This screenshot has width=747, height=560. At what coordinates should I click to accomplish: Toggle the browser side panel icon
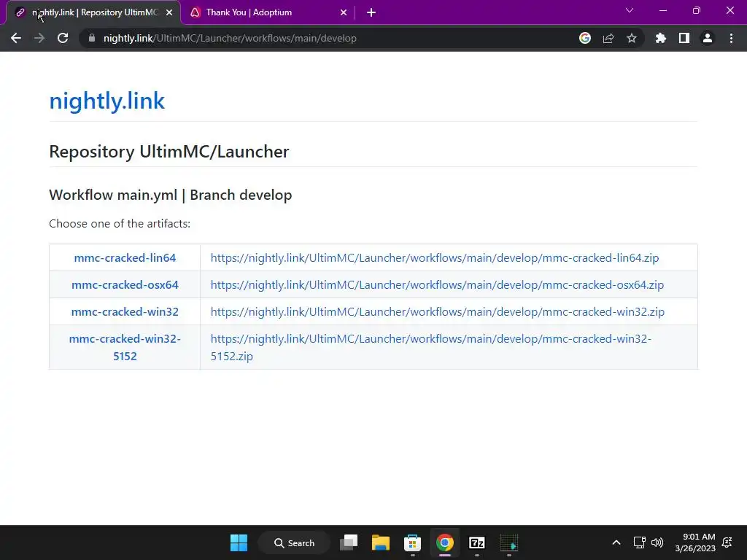click(x=684, y=38)
